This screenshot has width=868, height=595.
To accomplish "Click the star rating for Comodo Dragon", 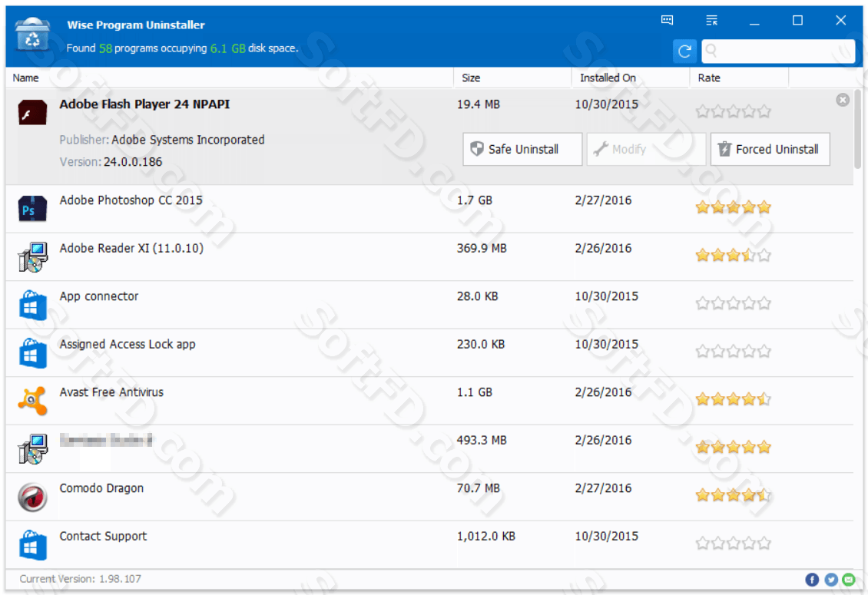I will [733, 495].
